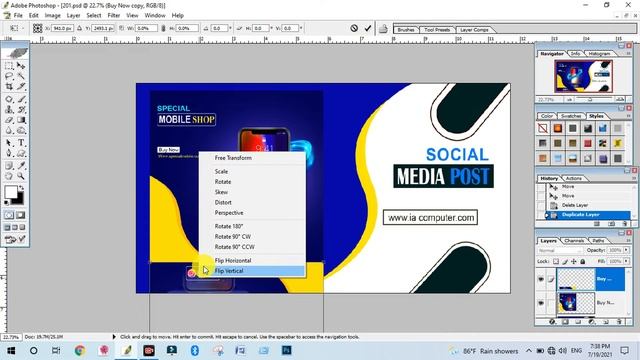The width and height of the screenshot is (640, 360).
Task: Select the Move tool in the toolbox
Action: pos(21,66)
